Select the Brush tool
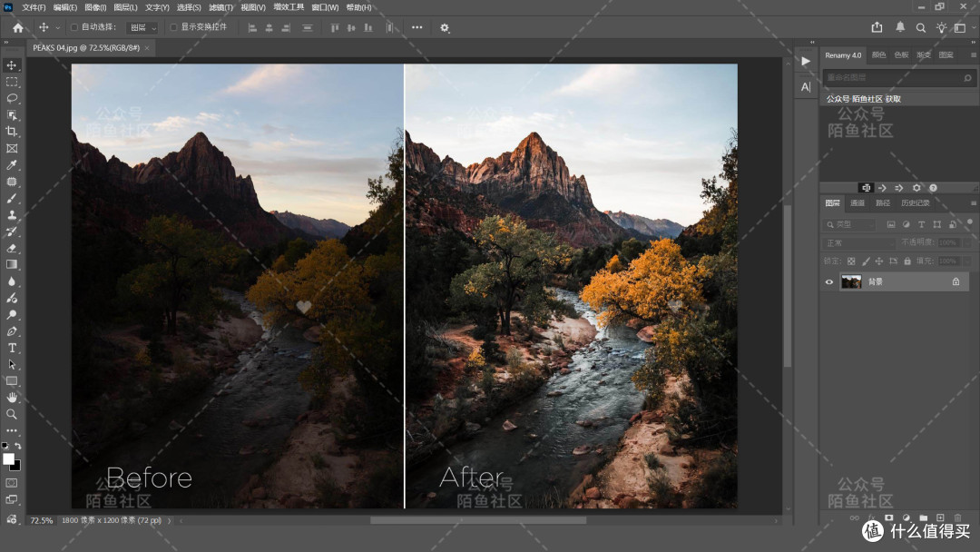This screenshot has height=552, width=980. (x=12, y=198)
